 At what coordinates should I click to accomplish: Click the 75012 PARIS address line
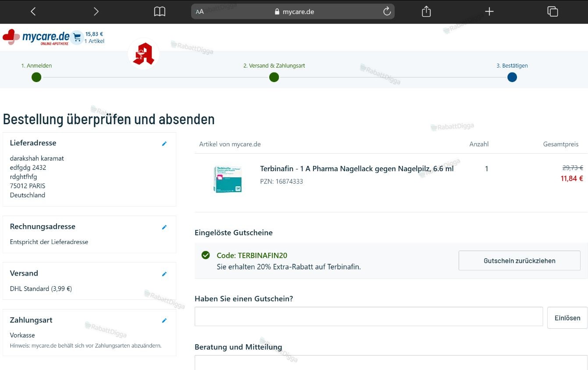tap(28, 186)
